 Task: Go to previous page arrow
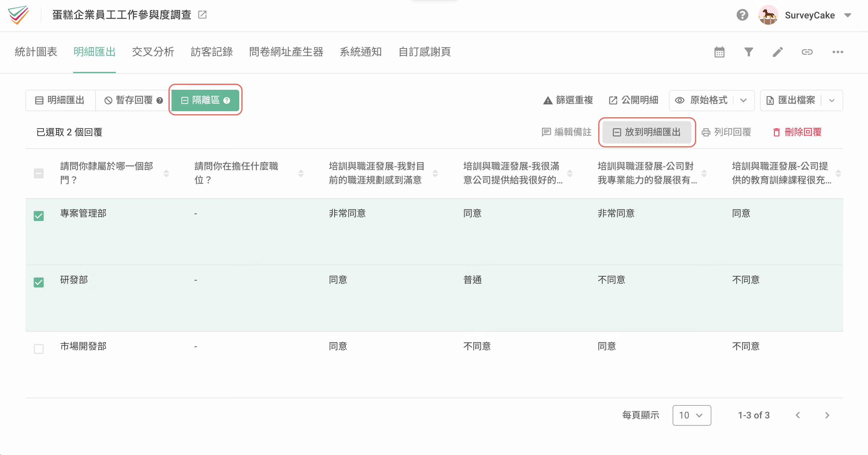coord(798,415)
